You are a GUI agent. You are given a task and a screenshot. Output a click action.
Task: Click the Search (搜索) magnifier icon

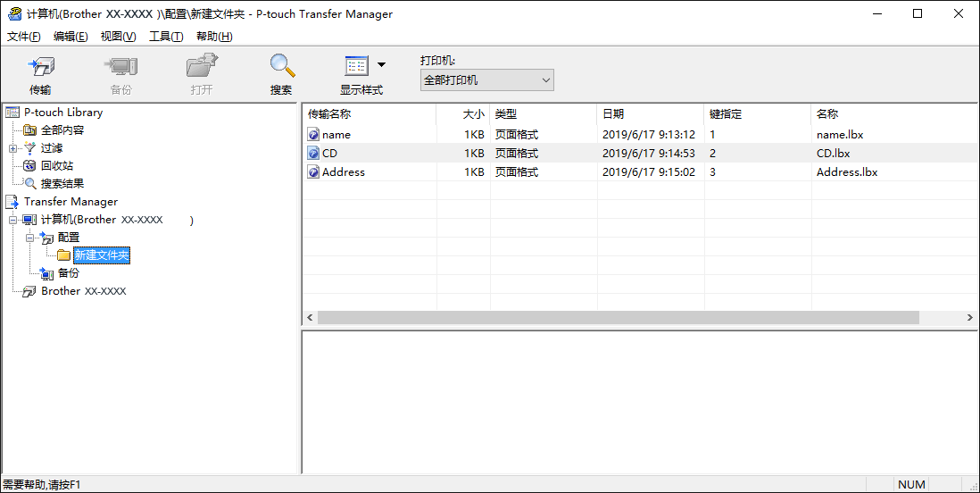tap(281, 66)
